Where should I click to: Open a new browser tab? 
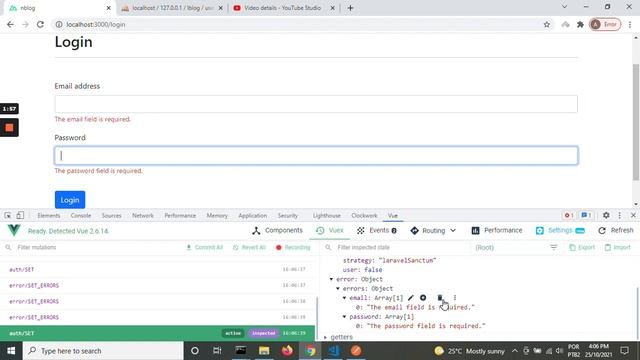350,8
